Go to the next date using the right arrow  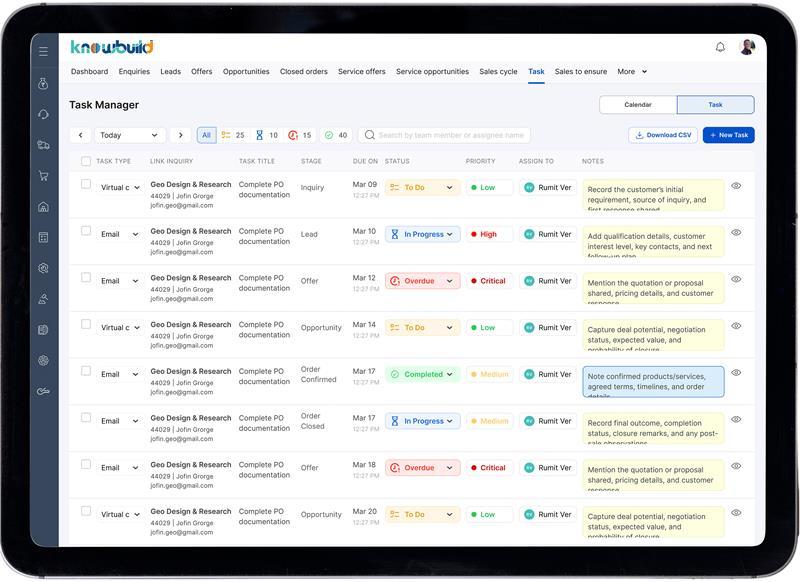tap(181, 135)
